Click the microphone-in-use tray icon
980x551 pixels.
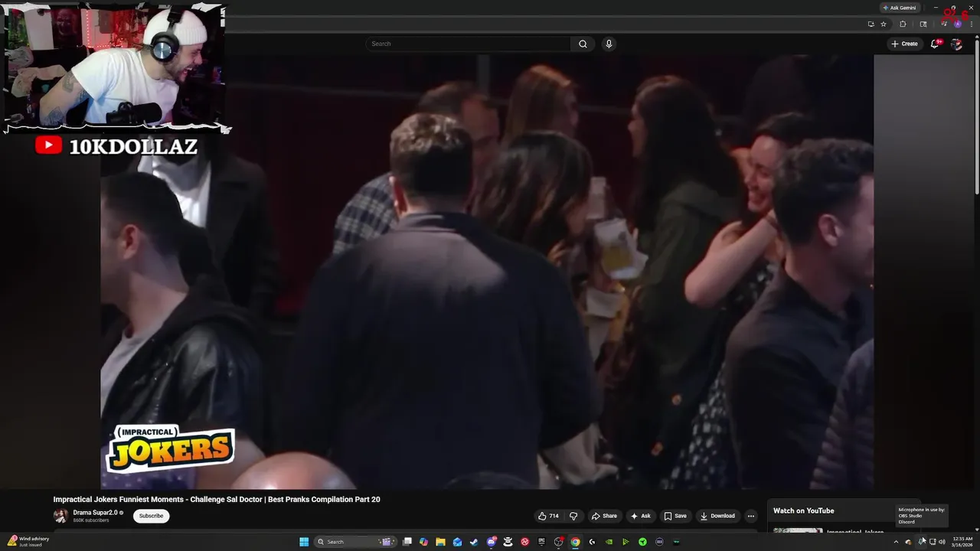click(922, 542)
